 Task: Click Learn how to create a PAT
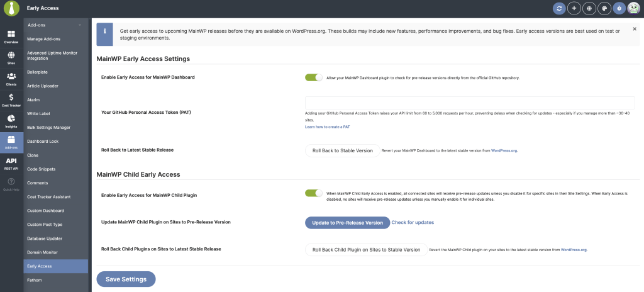[x=327, y=127]
